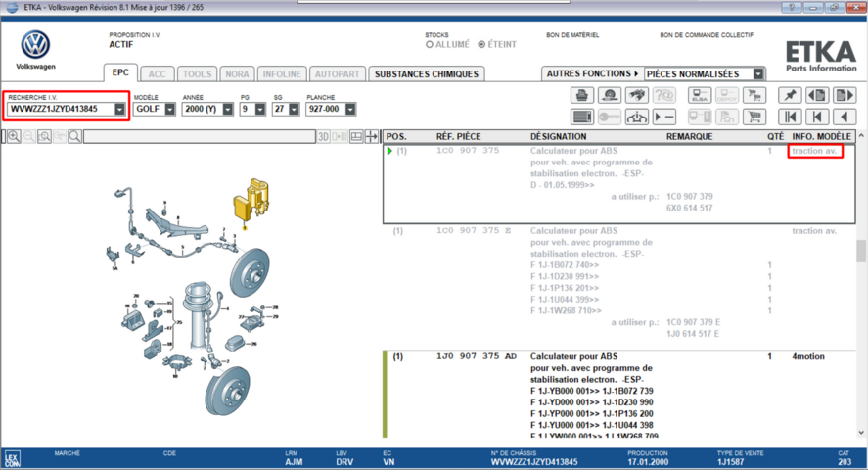
Task: Open the PG 9 dropdown
Action: click(x=260, y=109)
